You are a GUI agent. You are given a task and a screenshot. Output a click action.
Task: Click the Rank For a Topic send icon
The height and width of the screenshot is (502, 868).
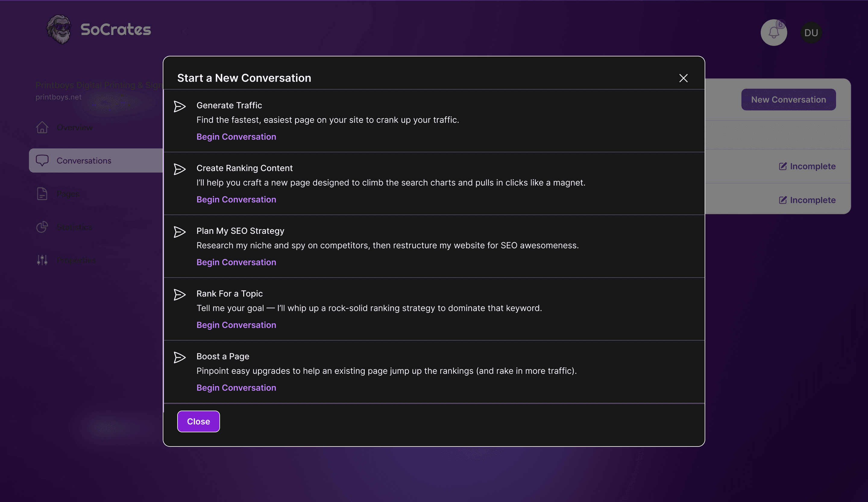pos(179,295)
